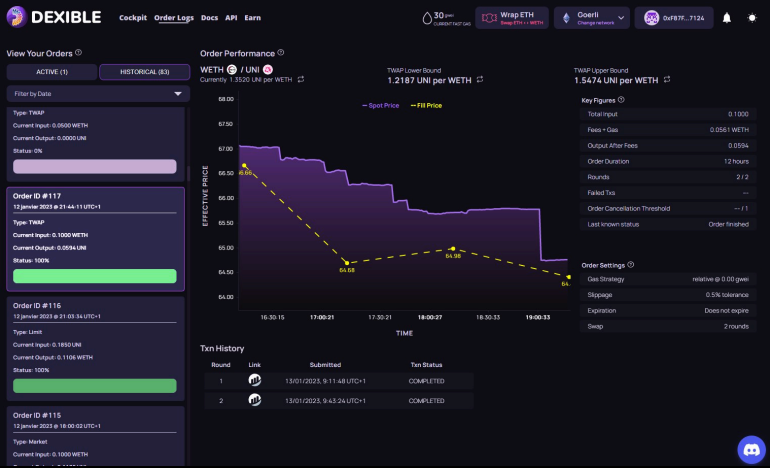Swap current price direction icon
Viewport: 770px width, 468px height.
tap(301, 79)
